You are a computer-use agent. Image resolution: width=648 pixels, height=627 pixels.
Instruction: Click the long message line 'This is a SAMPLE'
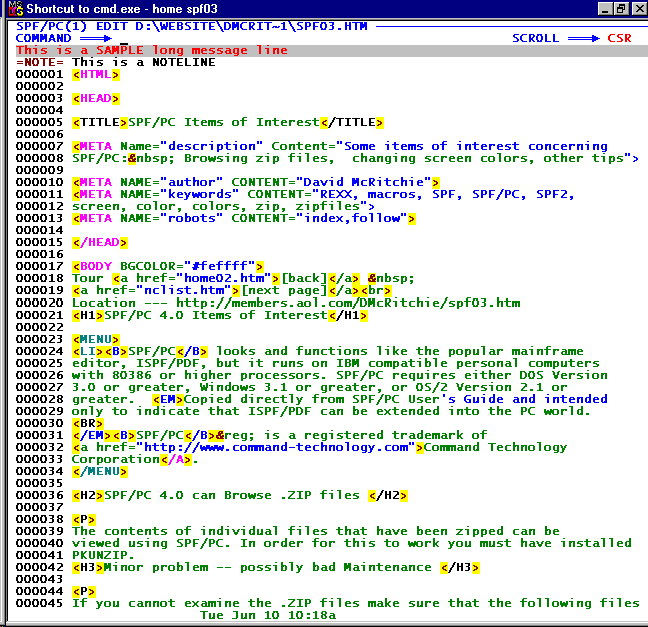pyautogui.click(x=152, y=50)
